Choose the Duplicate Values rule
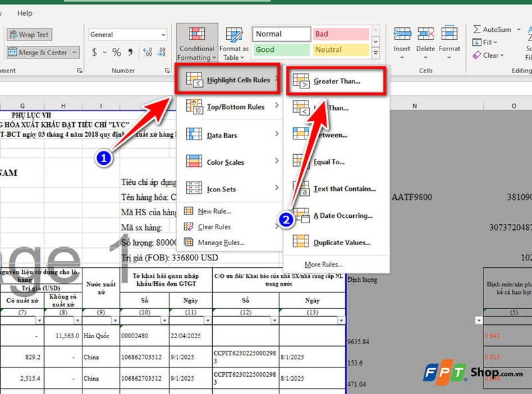This screenshot has width=532, height=394. 336,243
